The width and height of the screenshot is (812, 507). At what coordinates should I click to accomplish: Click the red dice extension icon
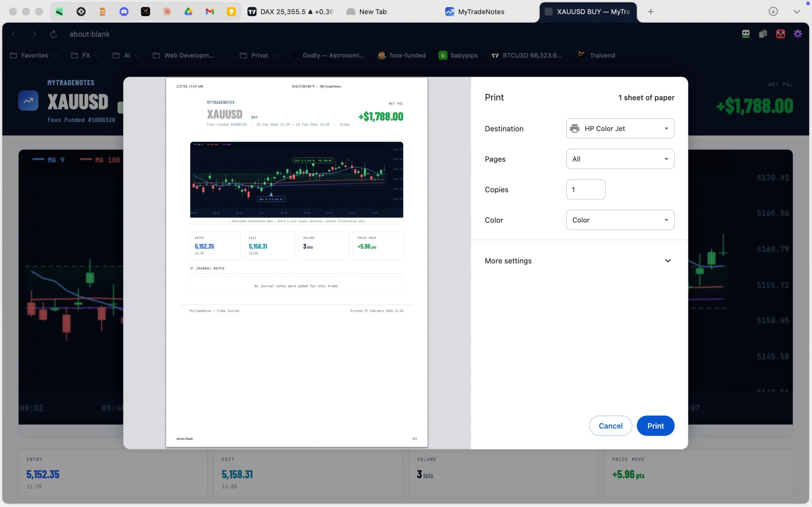point(781,34)
